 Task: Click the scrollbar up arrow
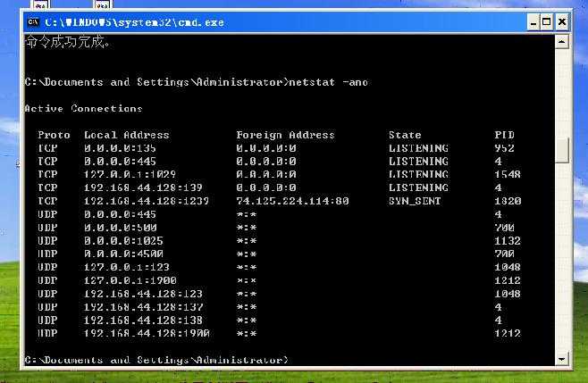pos(561,42)
